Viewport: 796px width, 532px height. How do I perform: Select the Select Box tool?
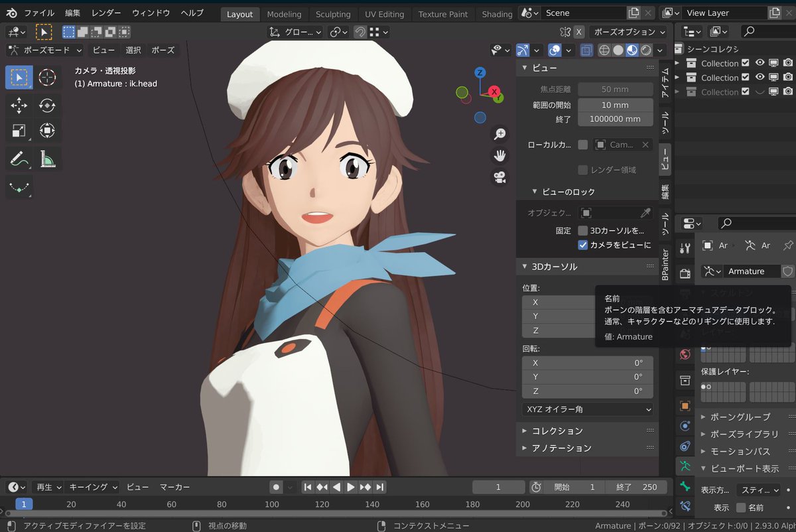tap(19, 77)
